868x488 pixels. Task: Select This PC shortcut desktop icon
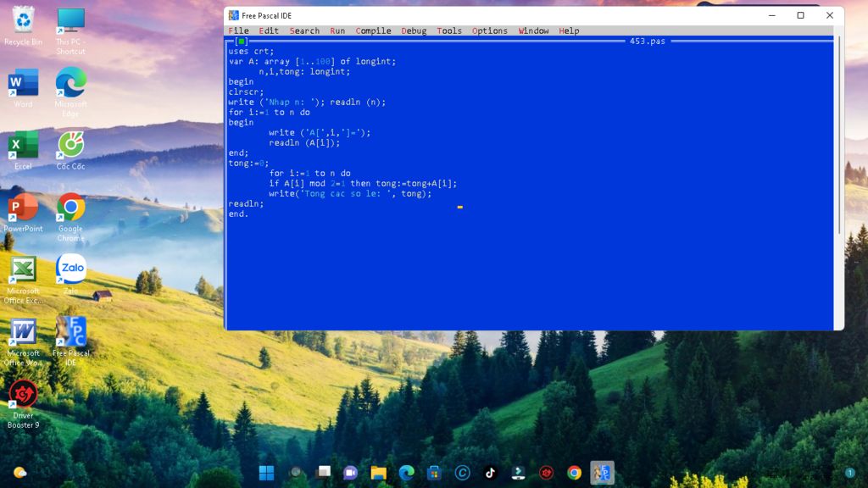coord(71,31)
